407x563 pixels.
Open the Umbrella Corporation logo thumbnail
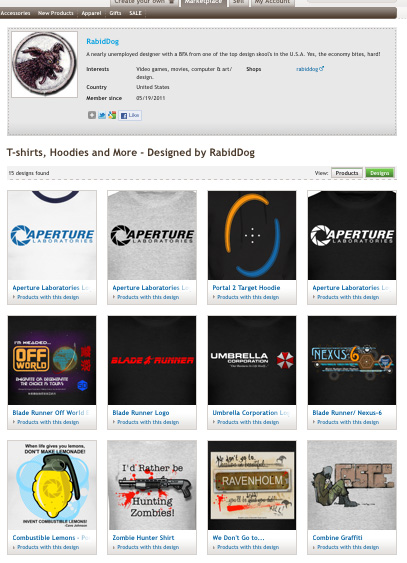pos(252,360)
